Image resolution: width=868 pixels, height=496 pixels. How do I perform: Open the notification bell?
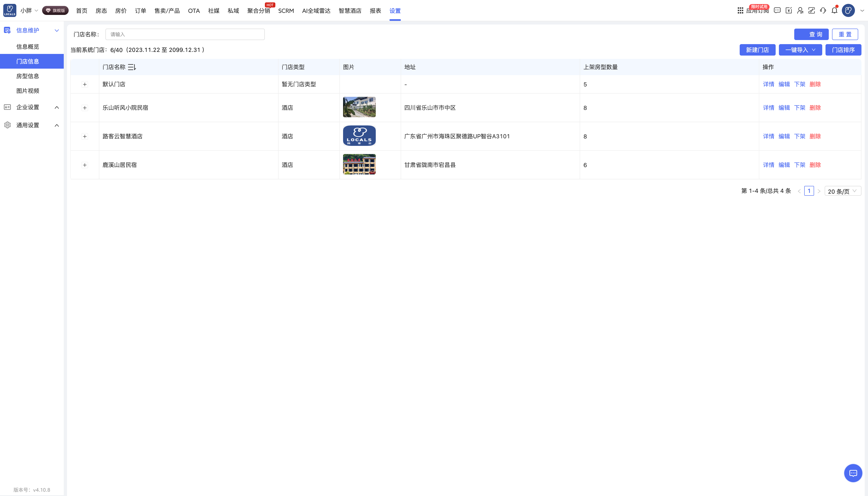point(834,11)
